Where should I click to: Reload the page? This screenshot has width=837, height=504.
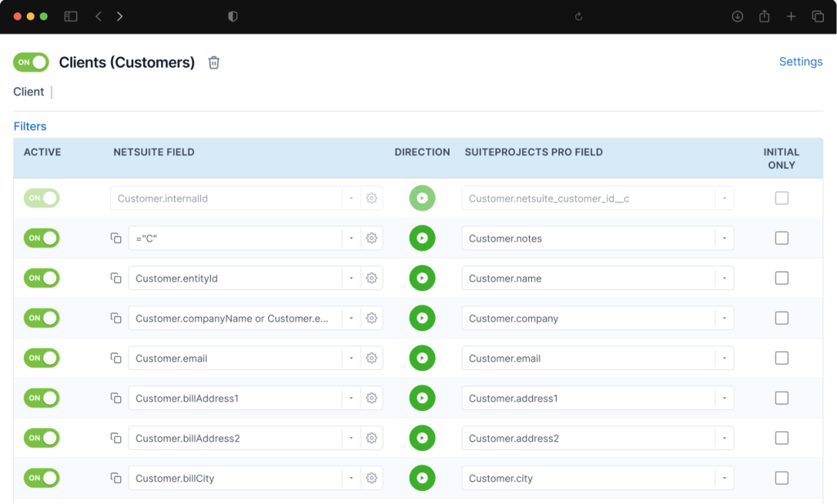click(x=579, y=16)
